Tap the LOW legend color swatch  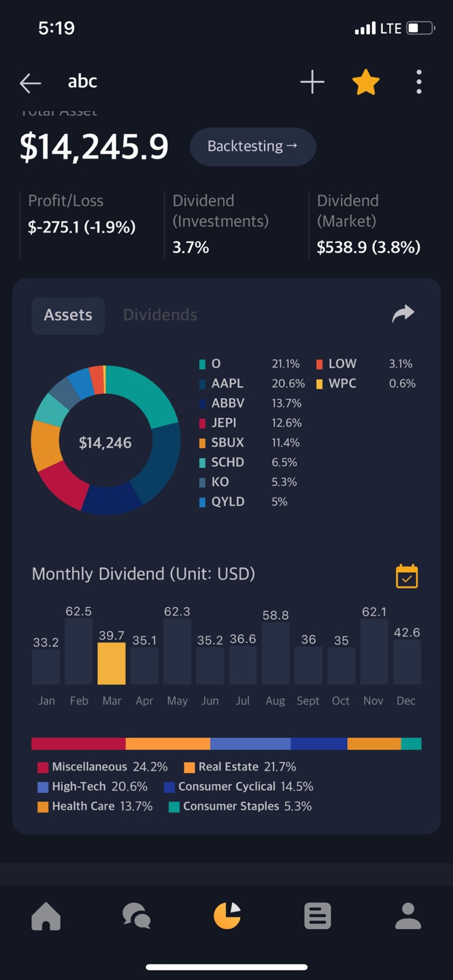click(319, 364)
